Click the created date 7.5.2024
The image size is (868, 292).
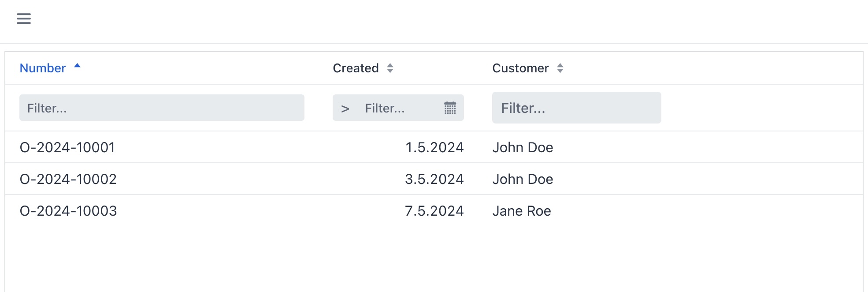coord(434,211)
